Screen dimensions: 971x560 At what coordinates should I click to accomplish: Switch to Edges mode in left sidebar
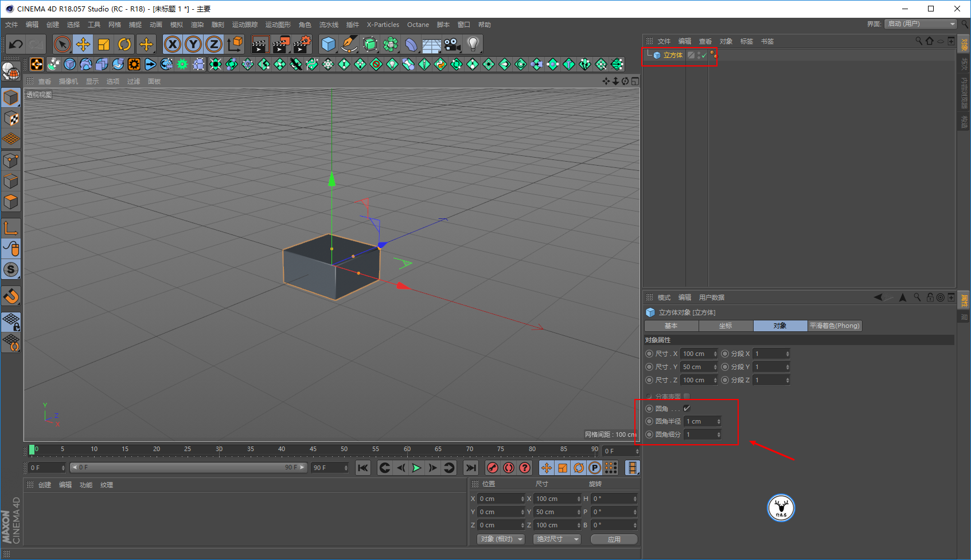(11, 181)
